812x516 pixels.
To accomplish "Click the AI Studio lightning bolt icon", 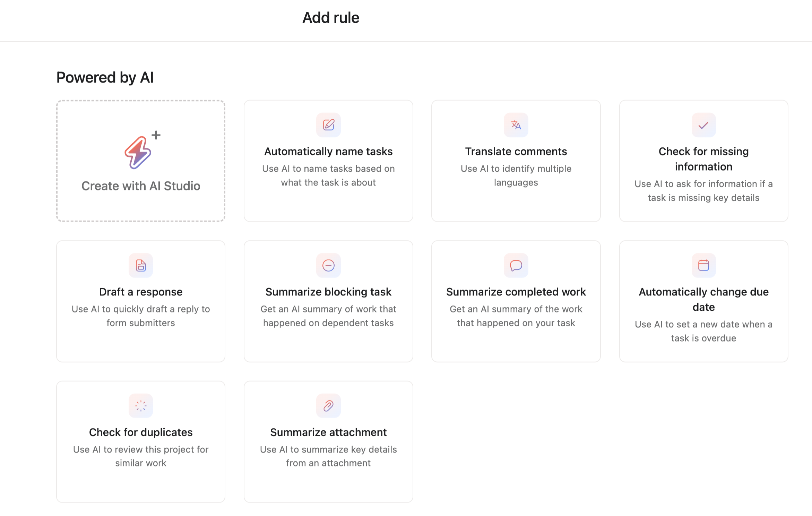I will (138, 153).
